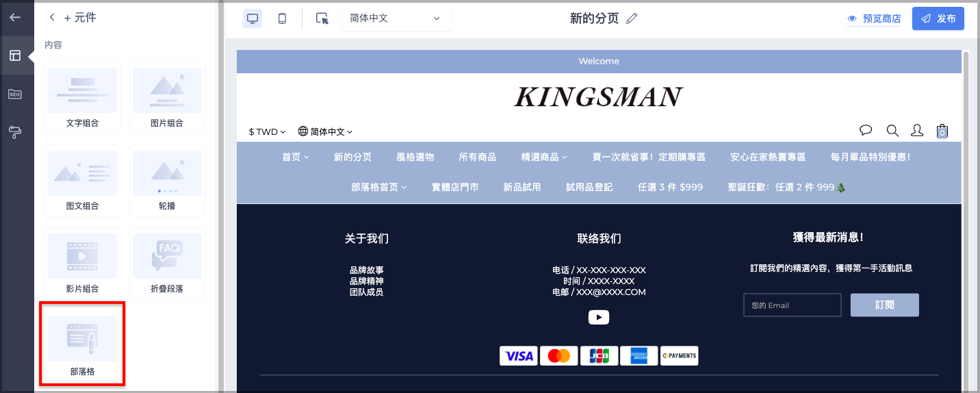Viewport: 980px width, 393px height.
Task: Open the page layout icon in sidebar
Action: click(15, 55)
